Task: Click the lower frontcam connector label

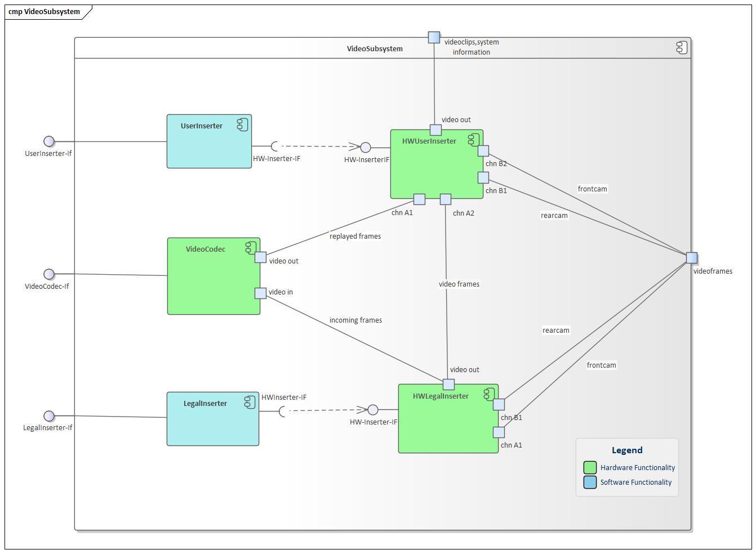Action: pos(602,365)
